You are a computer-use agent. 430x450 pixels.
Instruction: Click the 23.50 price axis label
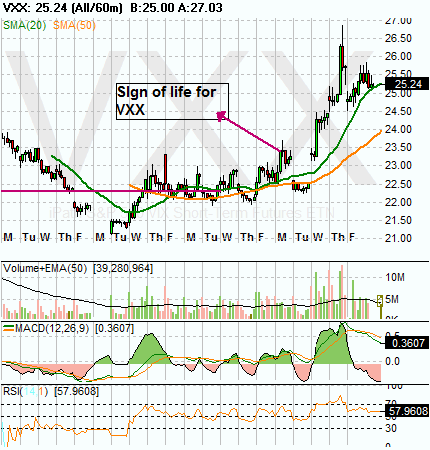pyautogui.click(x=398, y=147)
